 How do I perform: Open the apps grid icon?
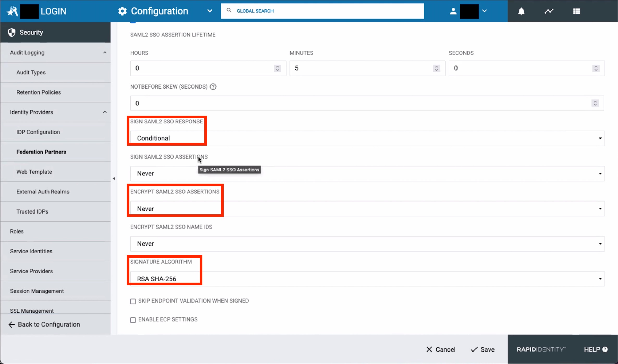(577, 11)
